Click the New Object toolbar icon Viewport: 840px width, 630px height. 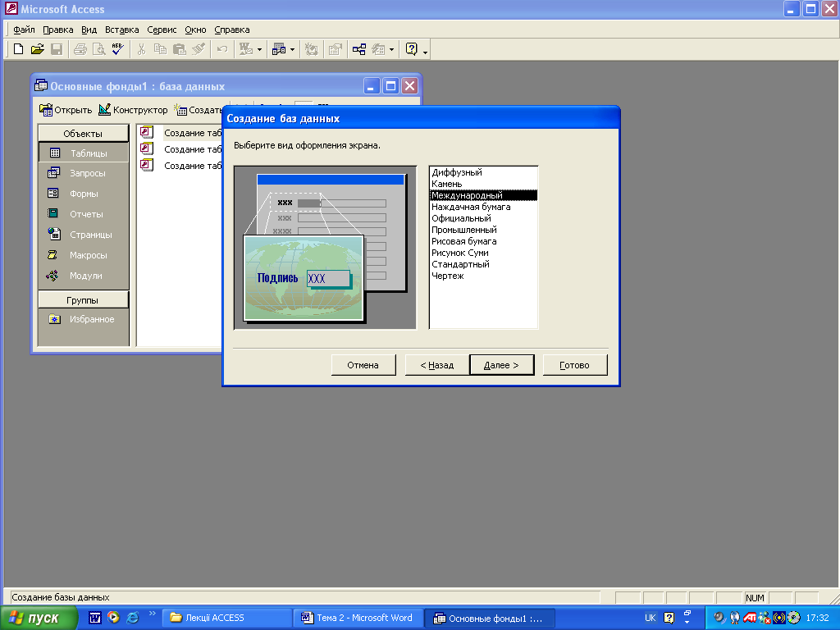pos(378,49)
